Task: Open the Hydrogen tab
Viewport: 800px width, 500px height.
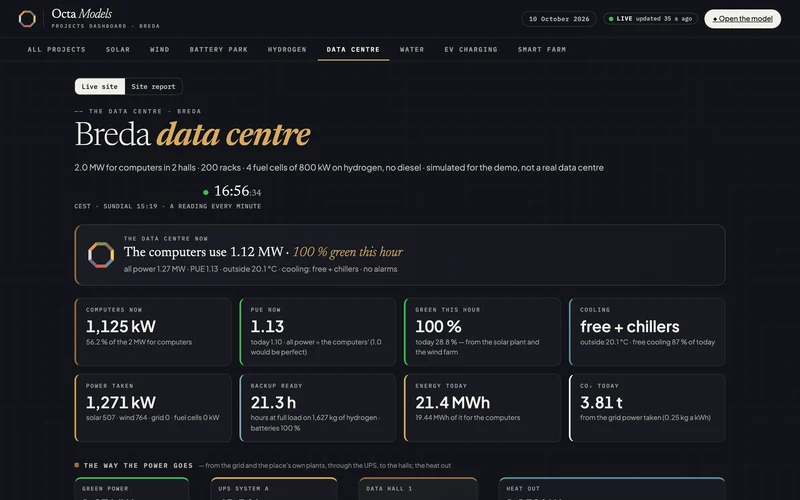Action: point(287,49)
